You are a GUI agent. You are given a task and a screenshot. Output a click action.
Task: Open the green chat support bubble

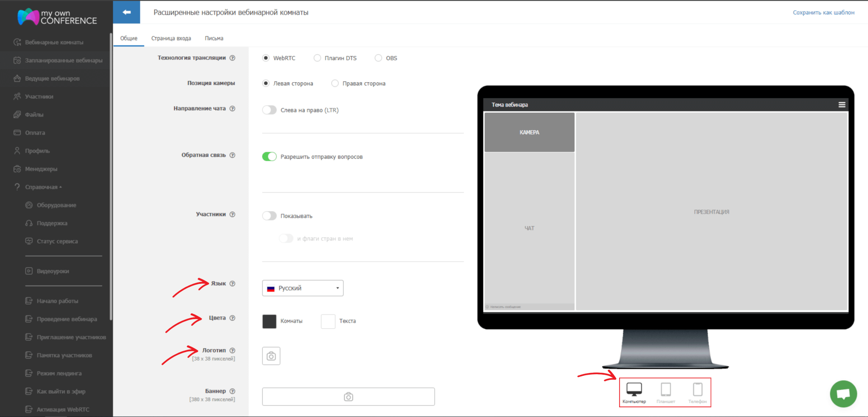pyautogui.click(x=843, y=394)
